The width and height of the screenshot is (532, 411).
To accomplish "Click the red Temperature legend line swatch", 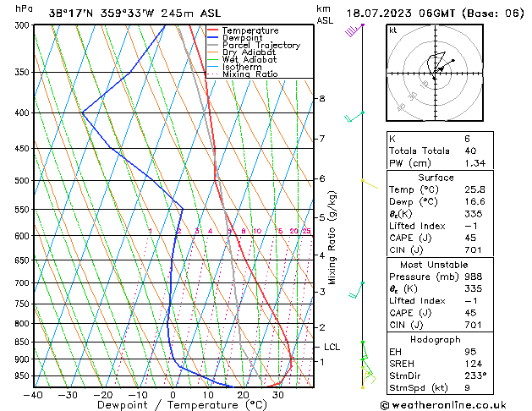I will [x=212, y=30].
